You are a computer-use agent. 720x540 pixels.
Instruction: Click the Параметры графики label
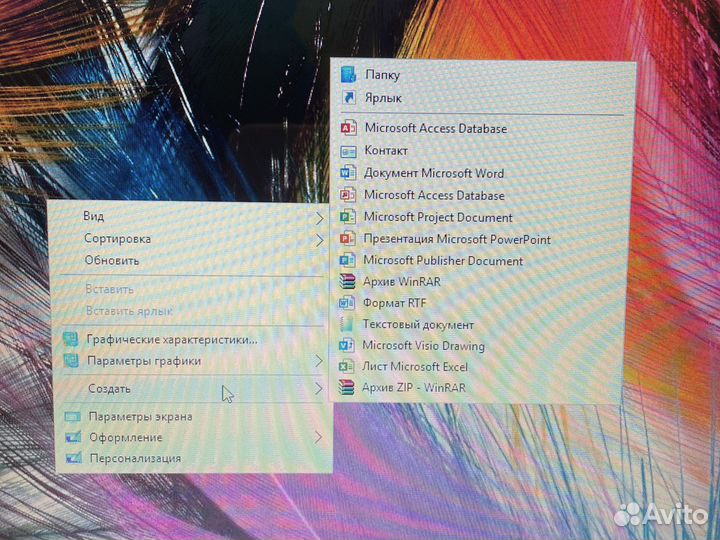click(x=144, y=361)
